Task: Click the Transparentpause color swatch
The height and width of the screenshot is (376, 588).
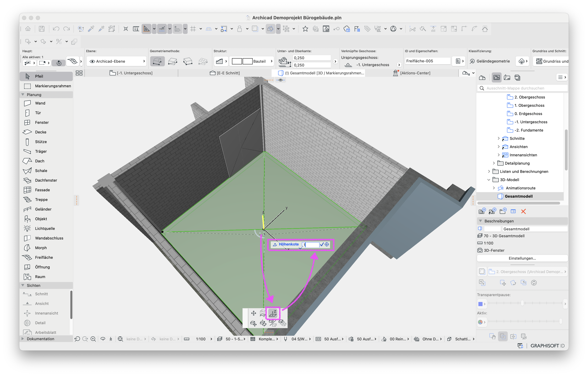Action: pos(480,304)
